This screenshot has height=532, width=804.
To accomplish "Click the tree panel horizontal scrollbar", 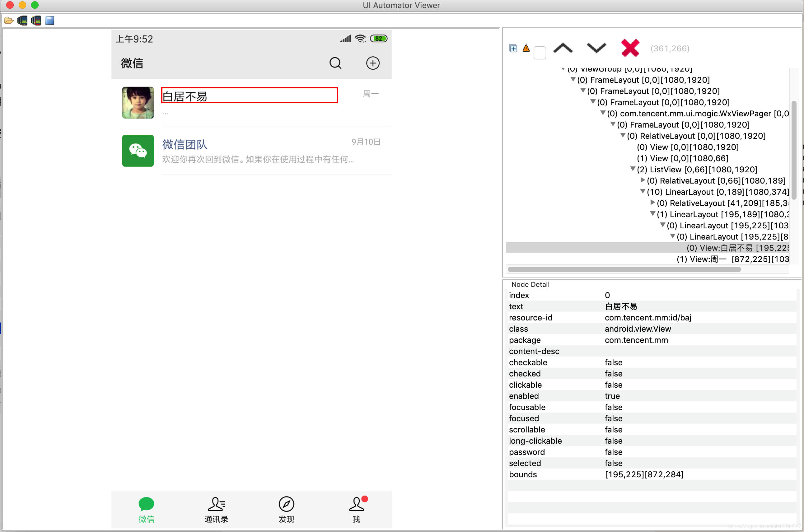I will click(x=624, y=269).
